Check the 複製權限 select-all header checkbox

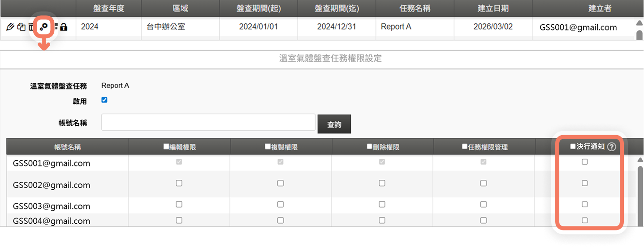pos(268,146)
